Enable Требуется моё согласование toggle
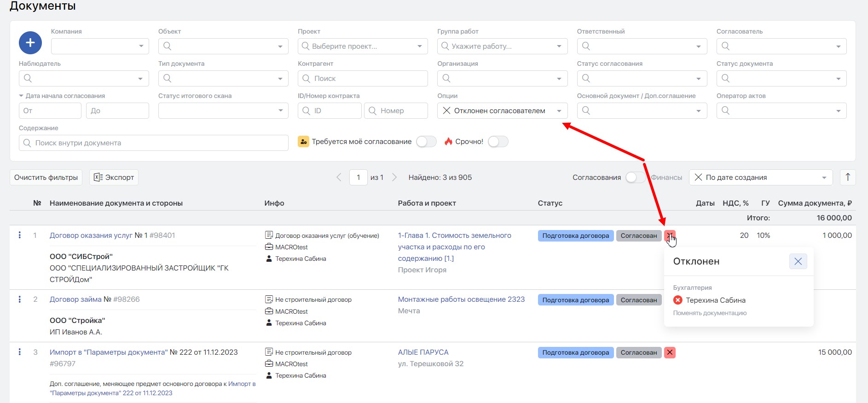 pyautogui.click(x=426, y=142)
